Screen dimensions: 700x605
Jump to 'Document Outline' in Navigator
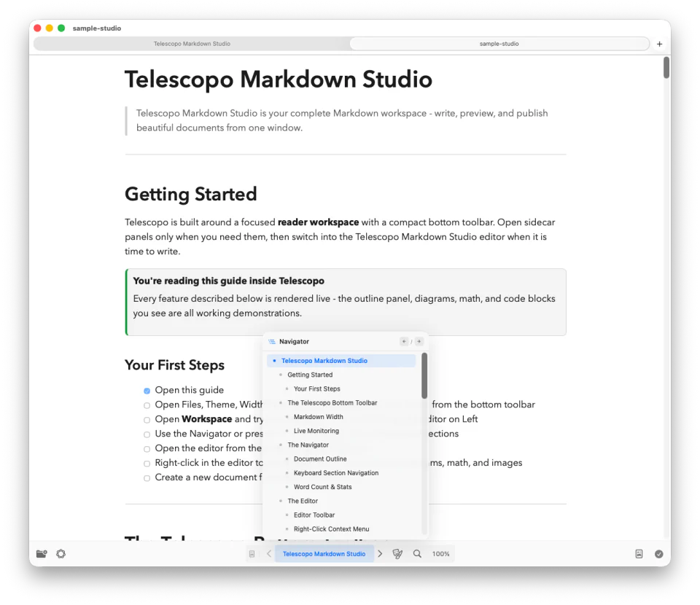[x=320, y=458]
